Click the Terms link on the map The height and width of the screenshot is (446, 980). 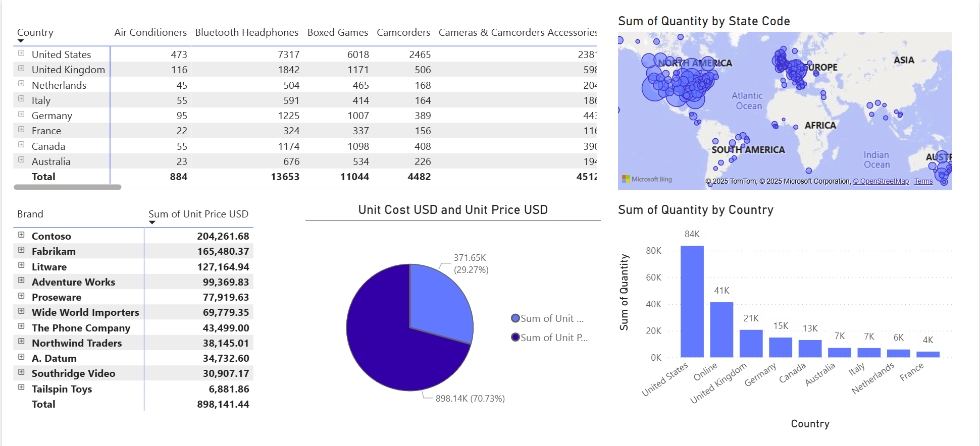[x=923, y=181]
